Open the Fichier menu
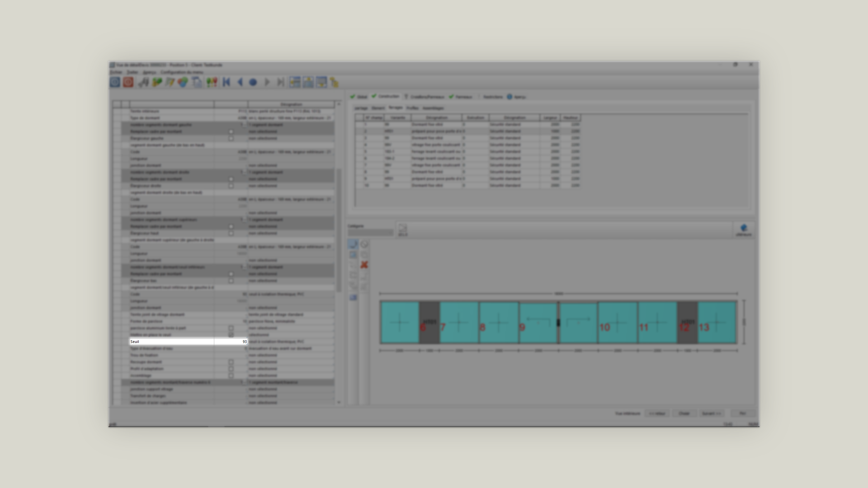The width and height of the screenshot is (868, 488). (116, 72)
